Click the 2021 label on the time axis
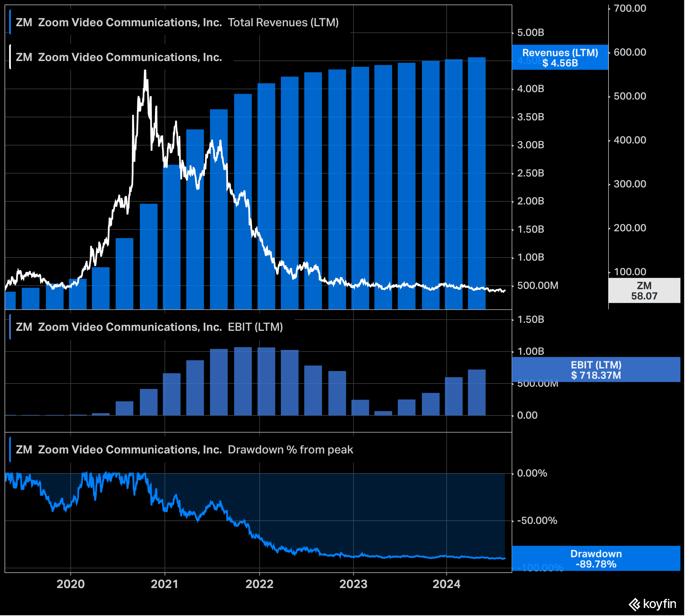 tap(165, 584)
